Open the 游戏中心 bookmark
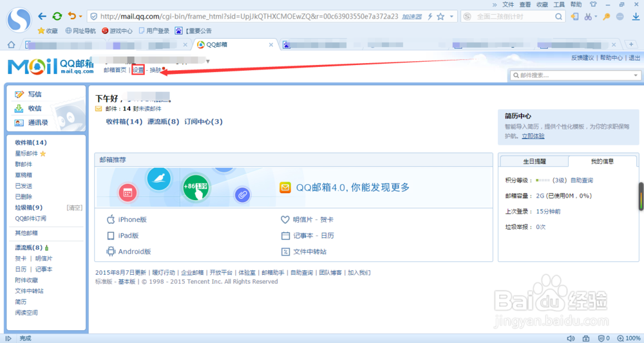 117,31
